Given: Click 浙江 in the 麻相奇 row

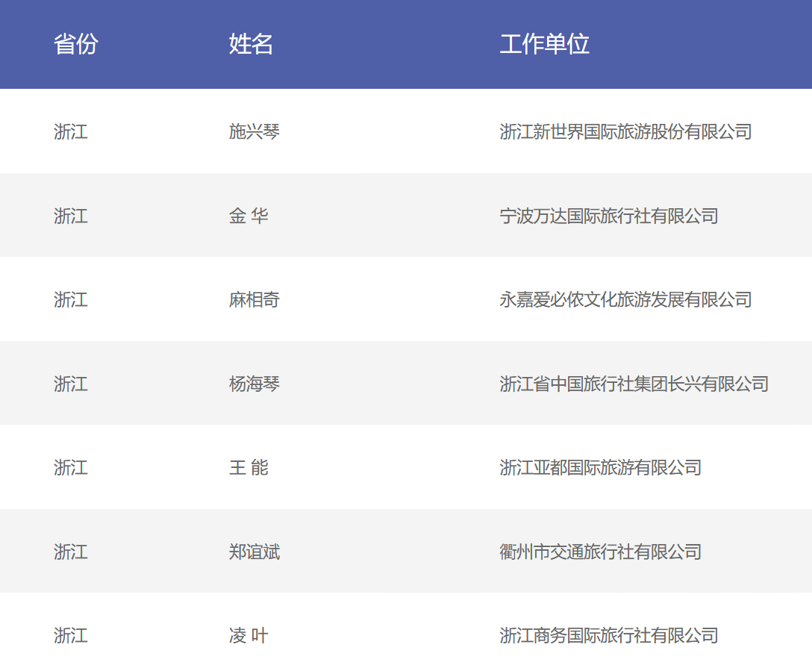Looking at the screenshot, I should point(71,299).
